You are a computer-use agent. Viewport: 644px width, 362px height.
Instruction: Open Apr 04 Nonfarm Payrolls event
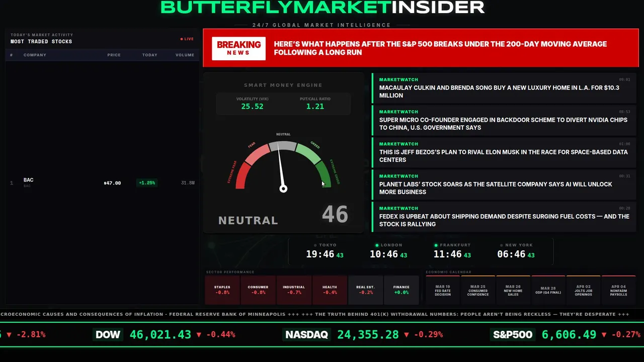click(x=619, y=290)
